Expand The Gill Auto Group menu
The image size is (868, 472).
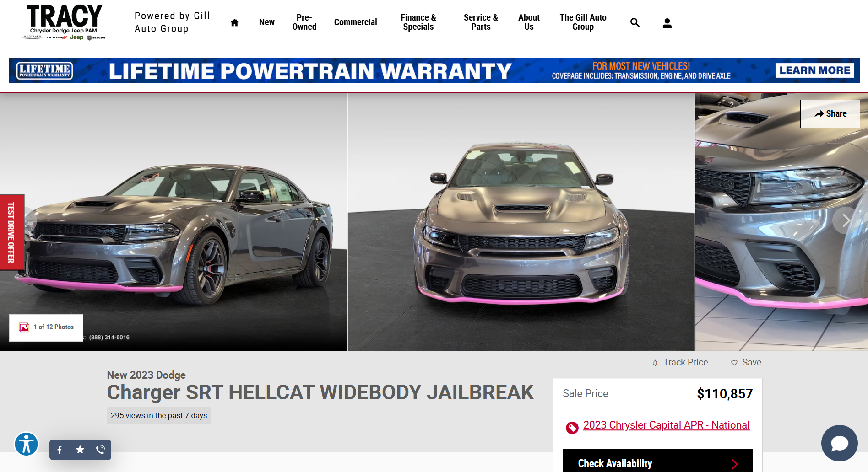point(583,22)
